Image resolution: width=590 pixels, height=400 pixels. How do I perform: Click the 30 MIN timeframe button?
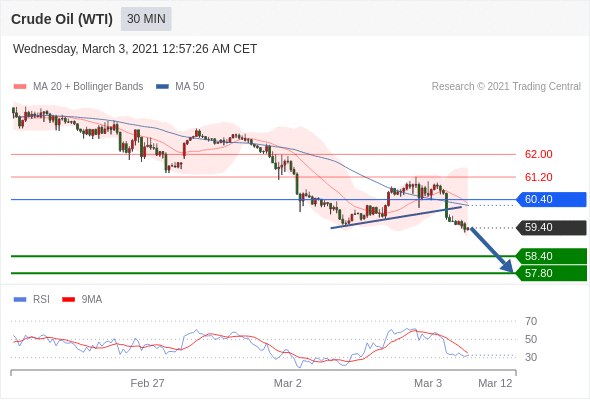click(146, 19)
